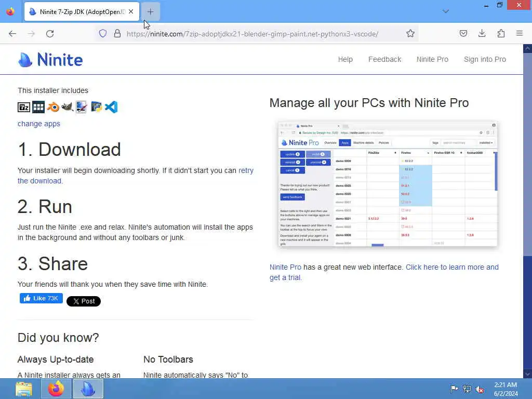Close the Ninite browser tab
Screen dimensions: 532x399
tap(131, 11)
